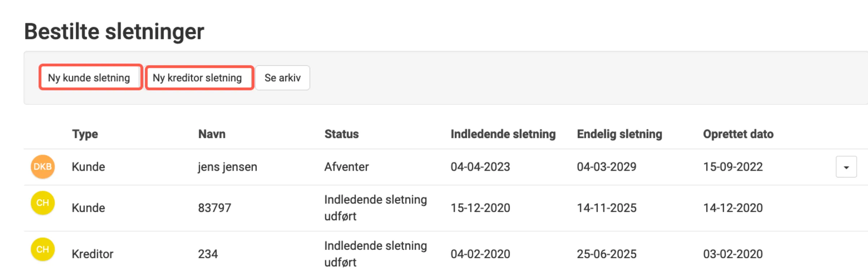Click the Bestilte sletninger page heading

click(x=114, y=31)
